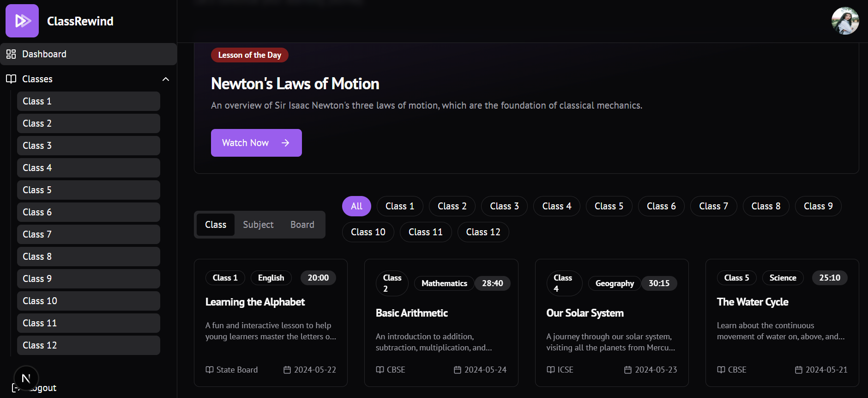This screenshot has width=868, height=398.
Task: Collapse the Classes sidebar section chevron
Action: pos(166,79)
